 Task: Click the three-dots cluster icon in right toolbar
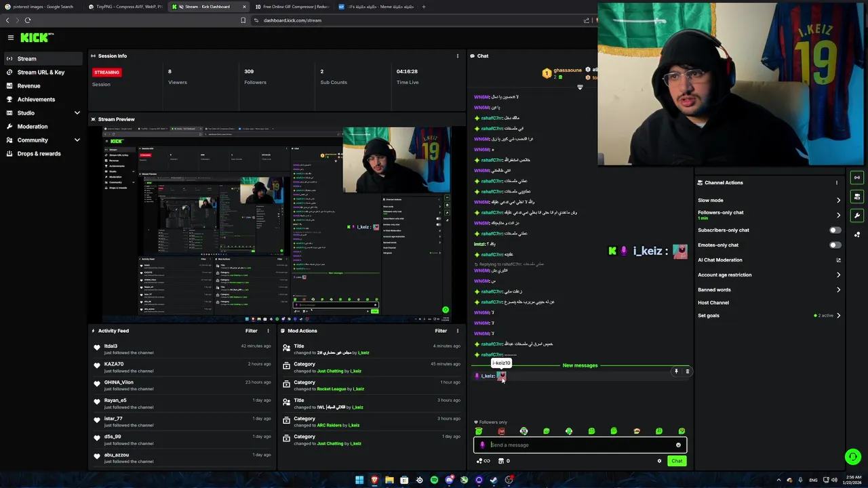point(857,235)
